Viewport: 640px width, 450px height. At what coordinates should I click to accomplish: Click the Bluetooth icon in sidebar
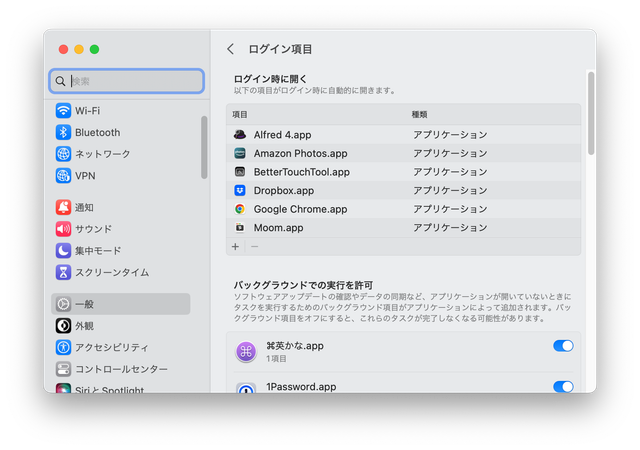pos(63,132)
